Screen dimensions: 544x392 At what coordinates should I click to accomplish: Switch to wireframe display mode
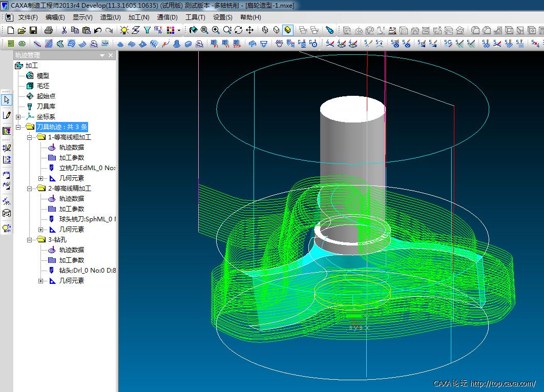265,30
